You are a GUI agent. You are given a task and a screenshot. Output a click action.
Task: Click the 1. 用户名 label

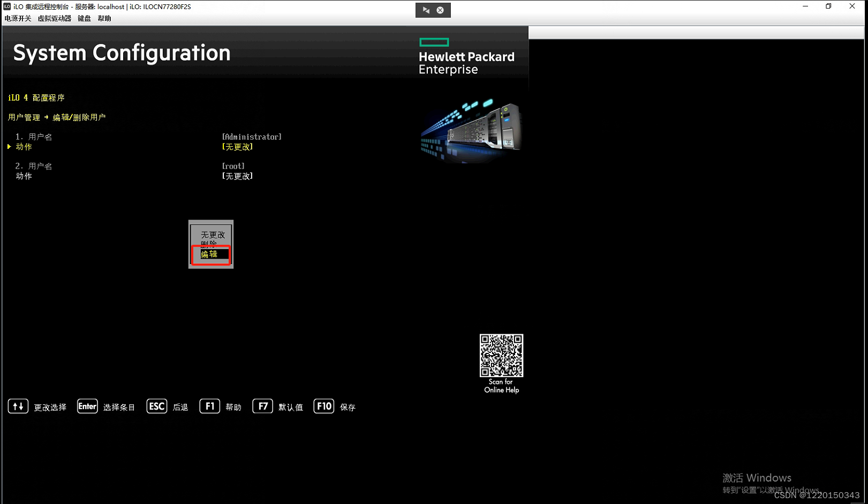click(x=34, y=137)
